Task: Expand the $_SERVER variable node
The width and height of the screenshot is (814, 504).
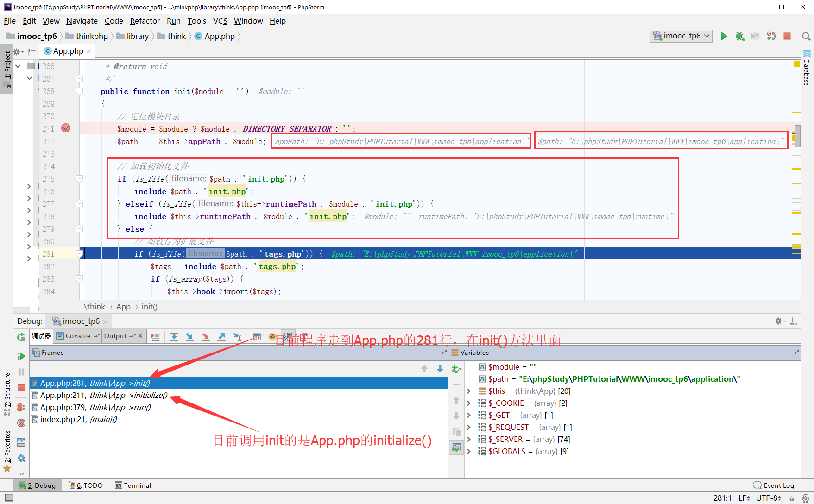Action: click(469, 439)
